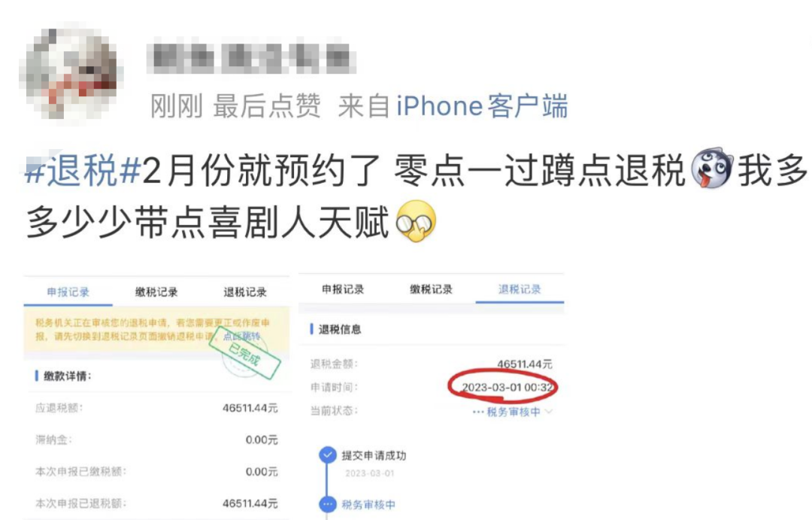Click the 税务审核中 progress dots icon
This screenshot has height=520, width=812.
click(327, 504)
